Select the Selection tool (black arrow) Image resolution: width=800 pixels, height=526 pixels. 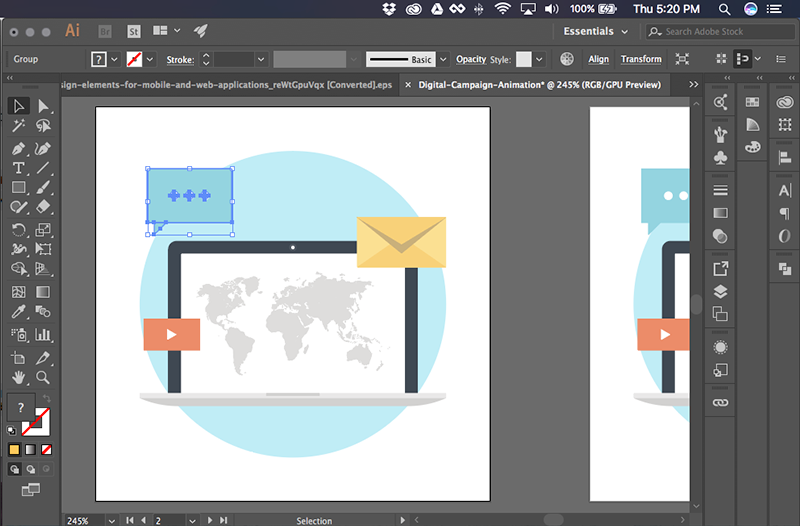pyautogui.click(x=18, y=106)
